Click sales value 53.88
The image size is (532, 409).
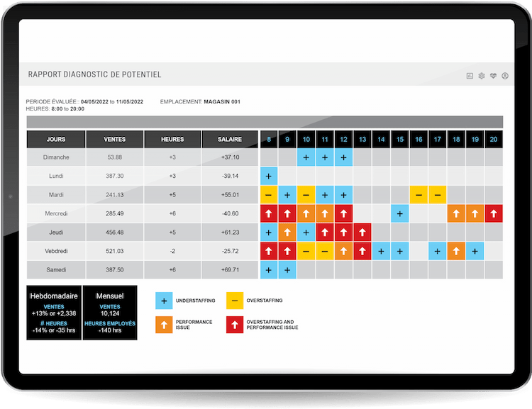point(115,157)
